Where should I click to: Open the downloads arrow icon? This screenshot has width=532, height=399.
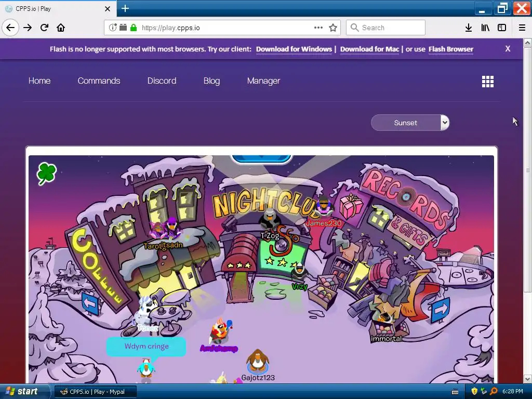click(x=469, y=28)
